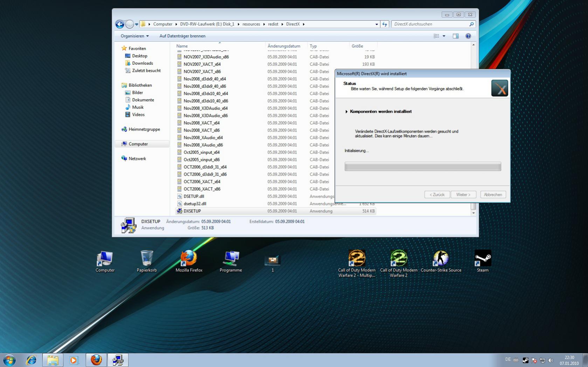The image size is (588, 367).
Task: Open the Explorer help icon
Action: coord(468,36)
